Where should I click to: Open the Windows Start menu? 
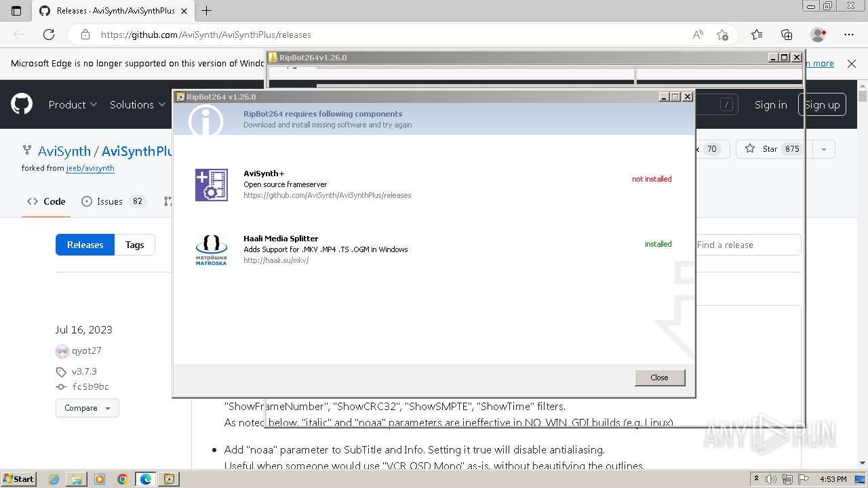tap(18, 479)
